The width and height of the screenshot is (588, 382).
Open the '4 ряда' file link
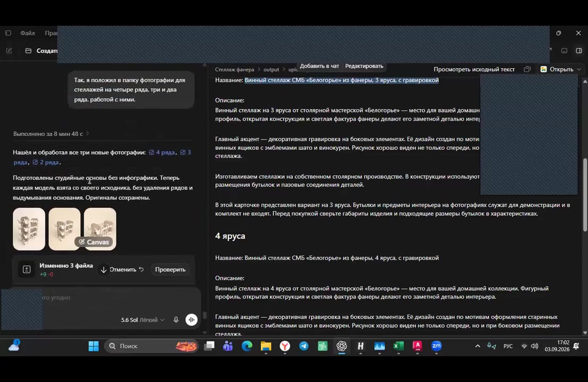coord(162,152)
